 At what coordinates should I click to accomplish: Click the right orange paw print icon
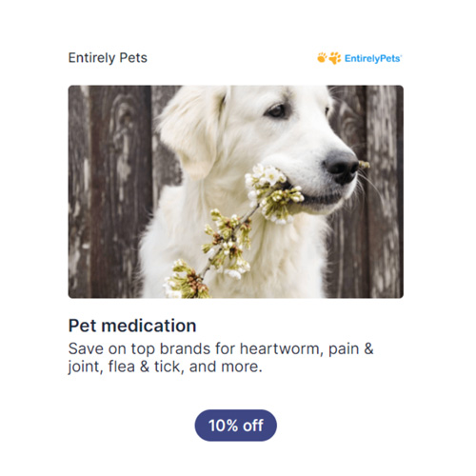pyautogui.click(x=334, y=58)
